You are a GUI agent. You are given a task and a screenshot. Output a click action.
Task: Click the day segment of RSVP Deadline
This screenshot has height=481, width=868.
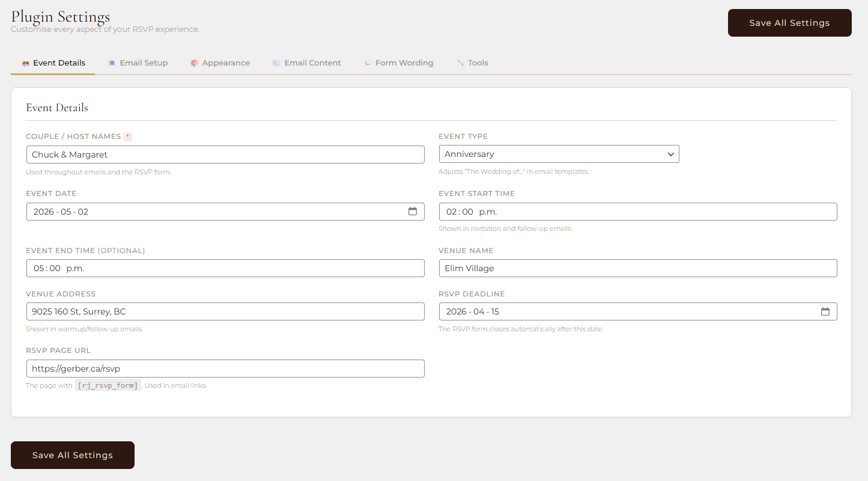click(x=495, y=311)
